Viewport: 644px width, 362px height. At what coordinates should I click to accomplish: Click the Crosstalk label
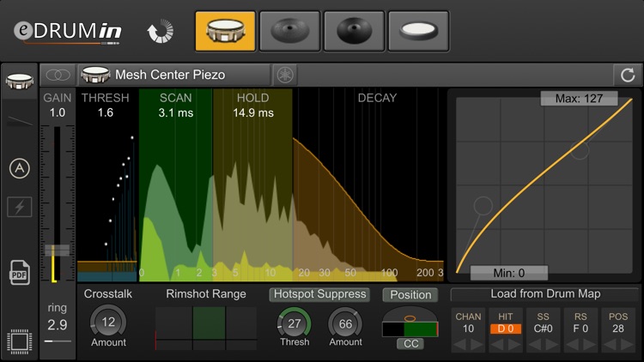click(108, 294)
